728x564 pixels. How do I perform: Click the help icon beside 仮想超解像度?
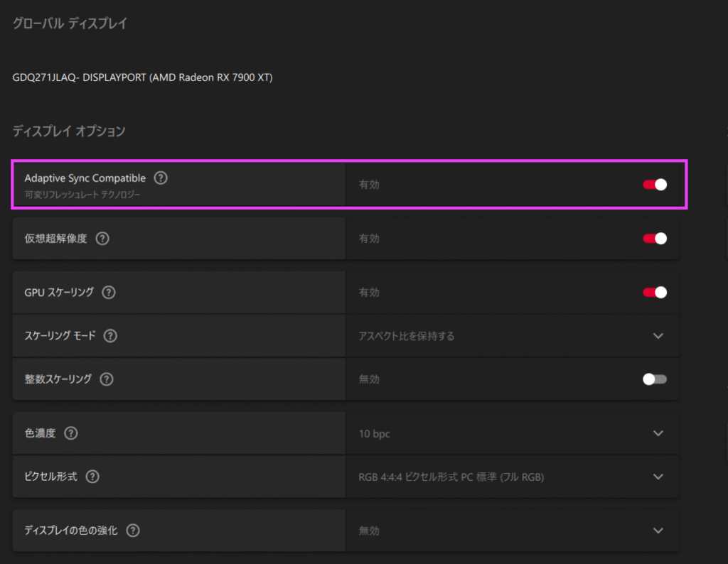pos(102,239)
